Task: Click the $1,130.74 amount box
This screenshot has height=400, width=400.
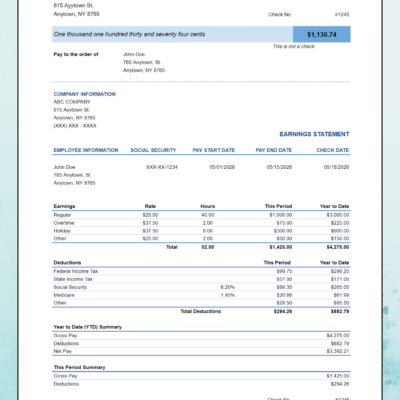Action: 322,34
